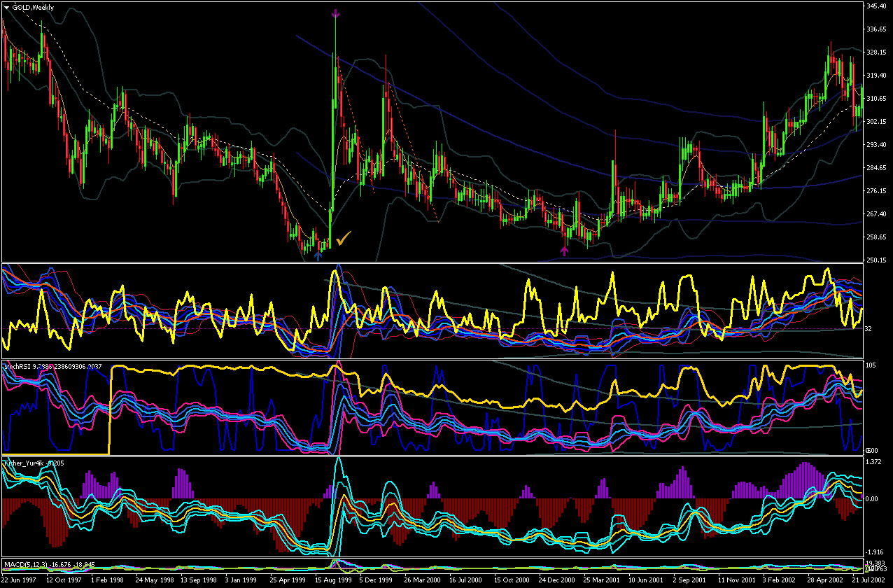Click the 250.15 price on the scale
This screenshot has width=893, height=588.
(877, 260)
